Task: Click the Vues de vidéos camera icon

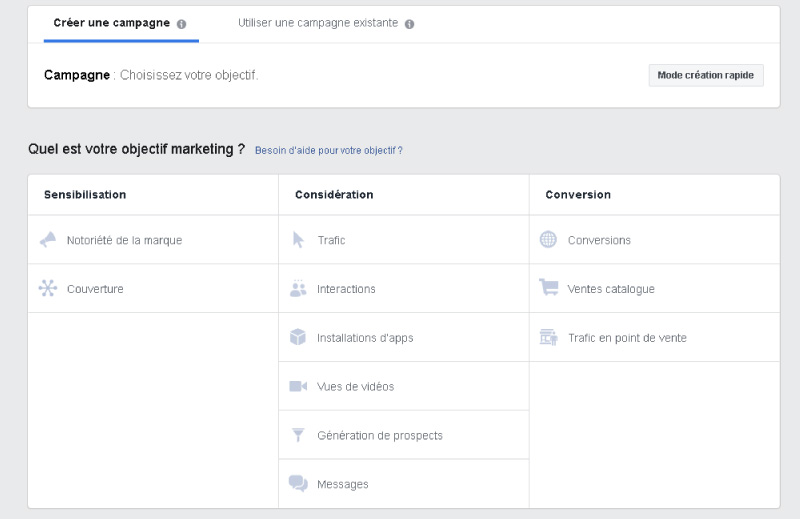Action: (x=298, y=386)
